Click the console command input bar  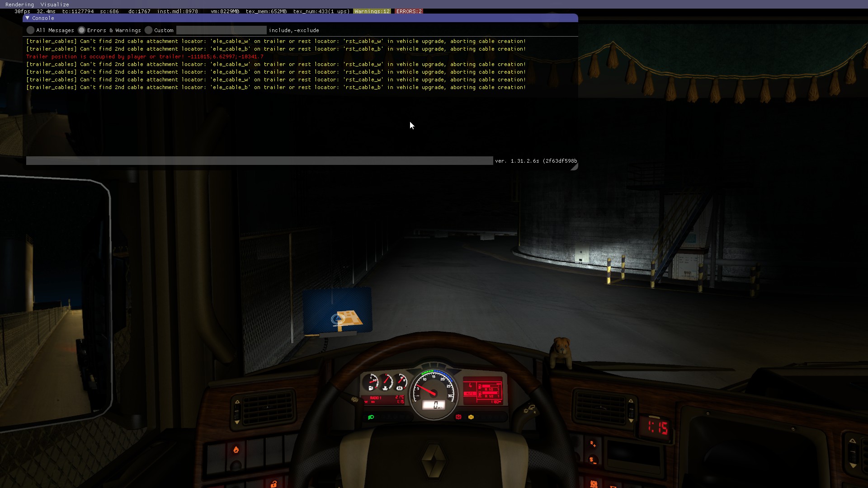point(259,161)
